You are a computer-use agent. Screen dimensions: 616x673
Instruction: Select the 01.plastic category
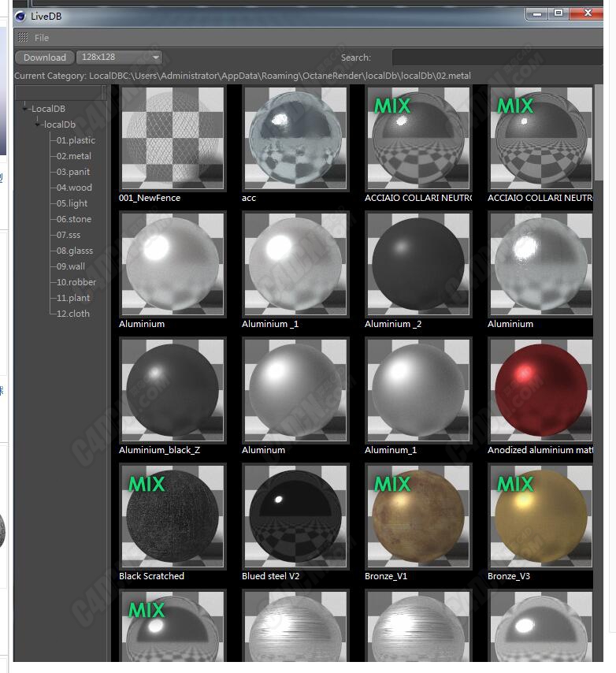[x=76, y=140]
